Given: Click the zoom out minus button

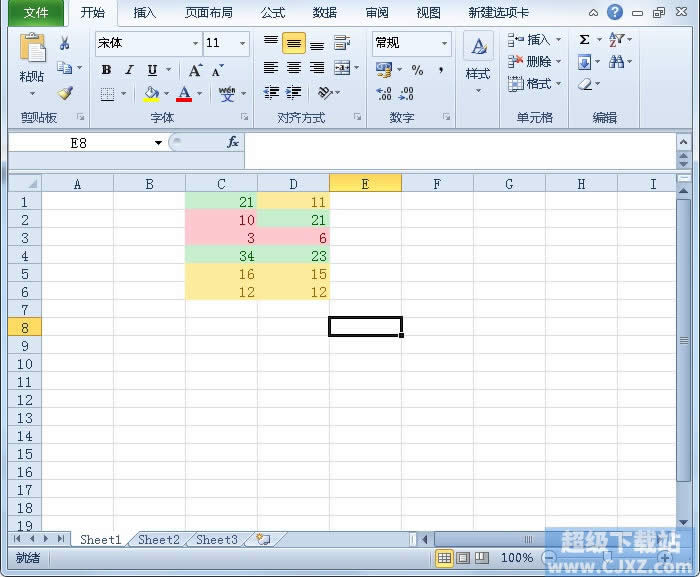Looking at the screenshot, I should (x=549, y=557).
